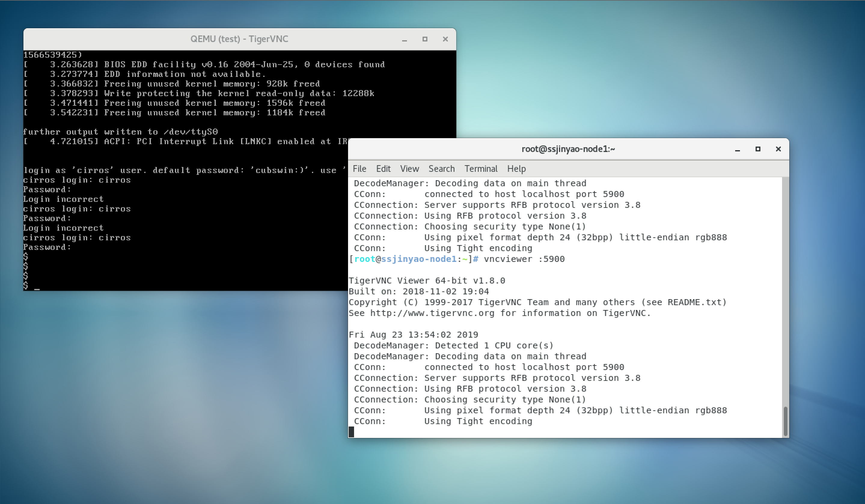Click the last '$' shell prompt in QEMU
This screenshot has width=865, height=504.
coord(26,285)
